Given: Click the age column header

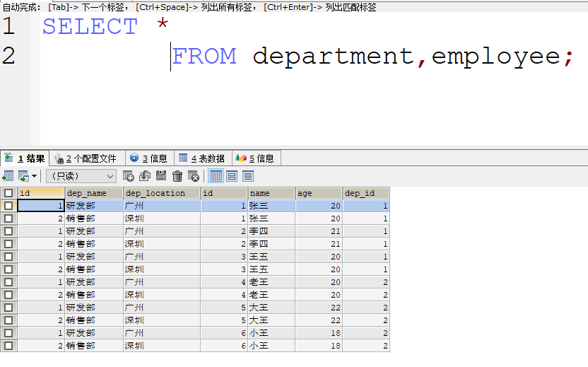Looking at the screenshot, I should [319, 193].
